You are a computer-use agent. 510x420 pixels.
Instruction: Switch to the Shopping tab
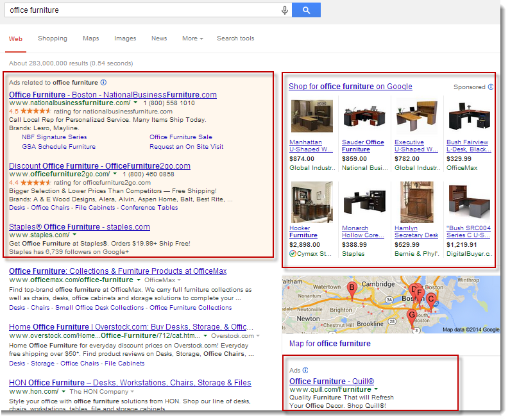pos(53,38)
